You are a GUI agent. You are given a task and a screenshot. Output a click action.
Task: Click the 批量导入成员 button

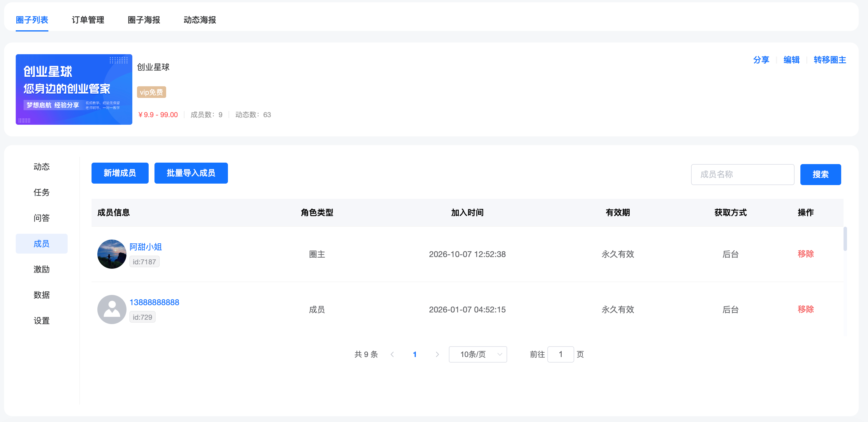191,173
